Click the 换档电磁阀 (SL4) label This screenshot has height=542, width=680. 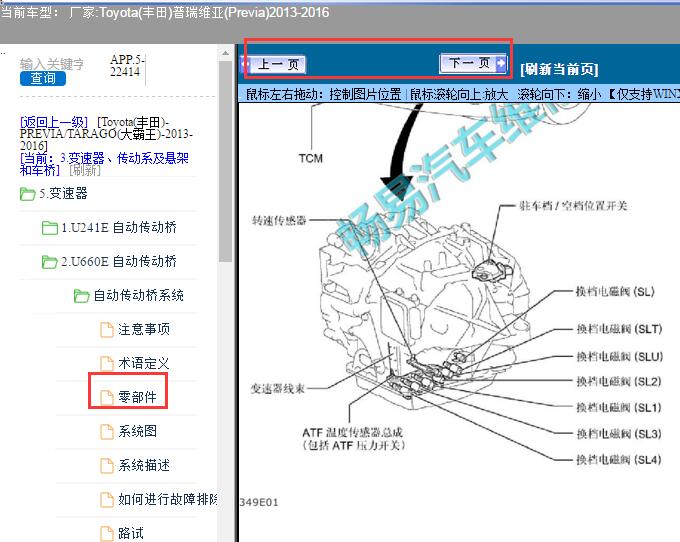[x=619, y=460]
